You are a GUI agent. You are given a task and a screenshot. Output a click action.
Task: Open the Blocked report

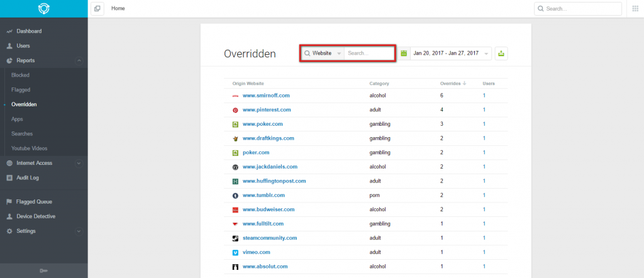tap(21, 75)
